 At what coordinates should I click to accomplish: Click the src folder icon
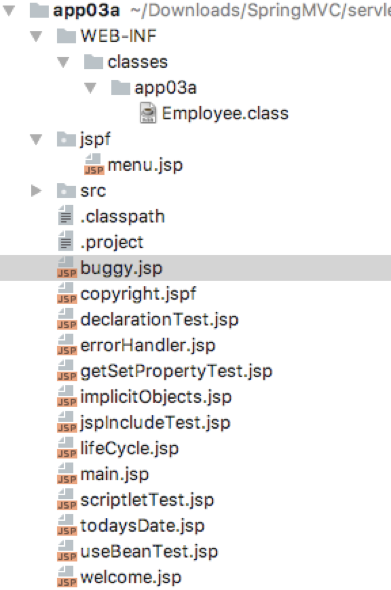[66, 191]
